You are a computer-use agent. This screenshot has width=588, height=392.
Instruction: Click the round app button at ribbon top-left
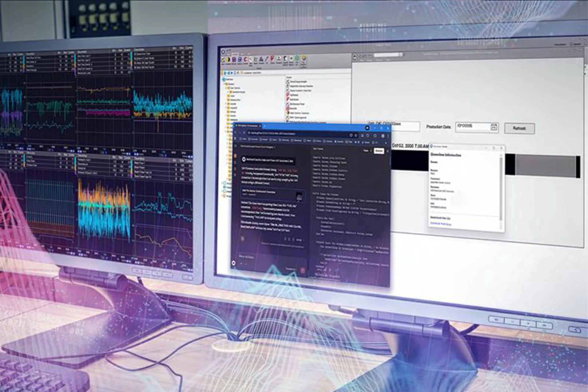[223, 52]
